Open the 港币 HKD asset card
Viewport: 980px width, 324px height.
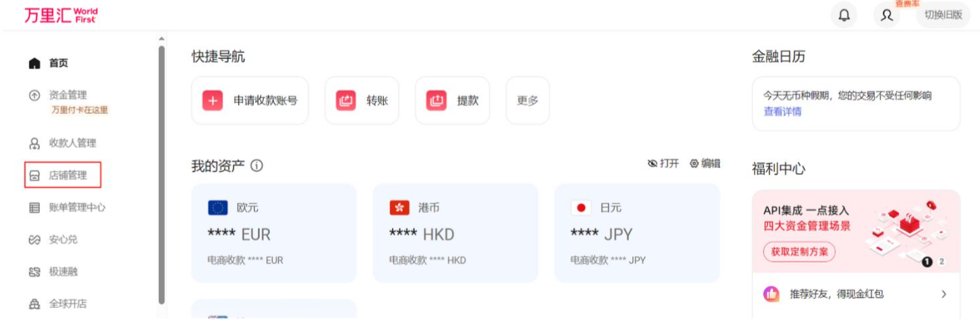[455, 232]
